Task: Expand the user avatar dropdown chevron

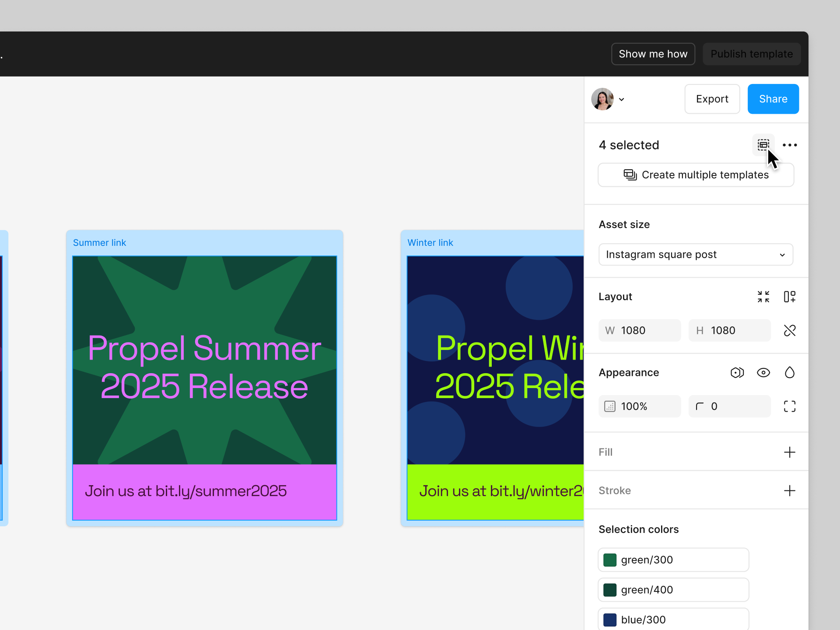Action: click(x=621, y=99)
